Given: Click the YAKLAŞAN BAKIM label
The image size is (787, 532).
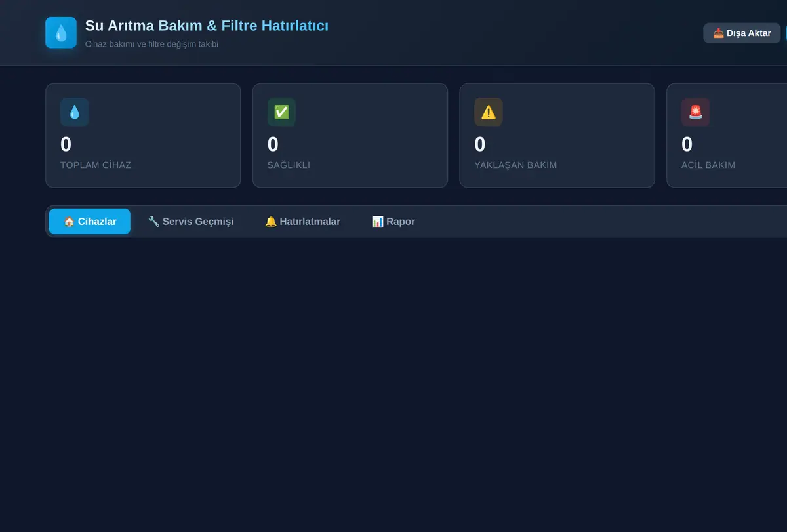Looking at the screenshot, I should click(515, 165).
